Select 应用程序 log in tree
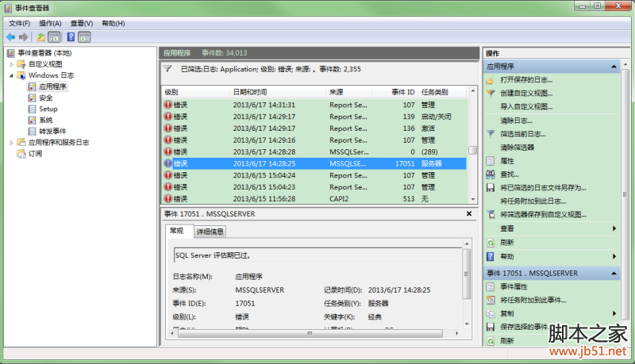This screenshot has width=635, height=364. (52, 86)
